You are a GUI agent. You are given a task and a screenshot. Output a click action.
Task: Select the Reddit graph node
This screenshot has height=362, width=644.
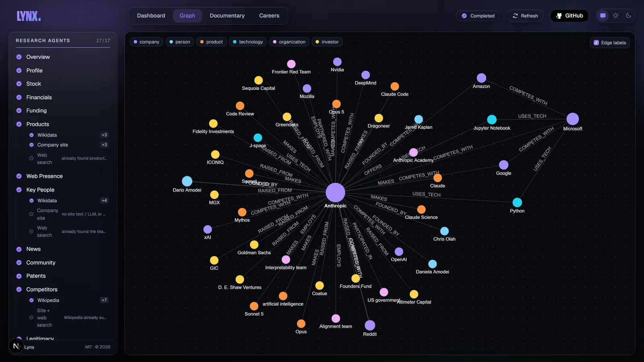tap(370, 325)
